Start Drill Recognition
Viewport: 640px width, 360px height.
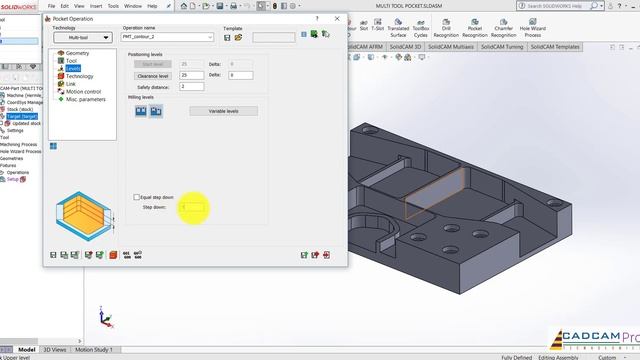tap(446, 28)
